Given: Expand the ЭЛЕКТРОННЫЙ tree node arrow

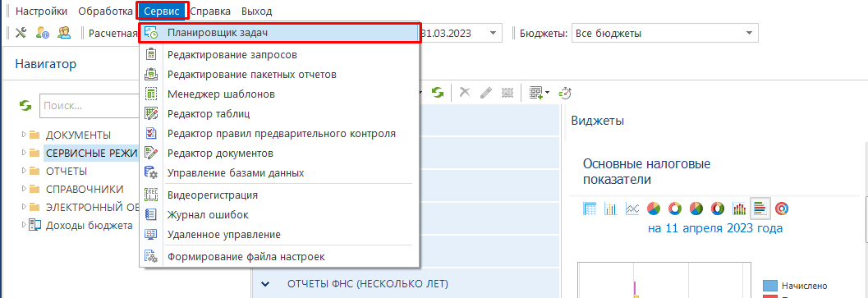Looking at the screenshot, I should 24,207.
